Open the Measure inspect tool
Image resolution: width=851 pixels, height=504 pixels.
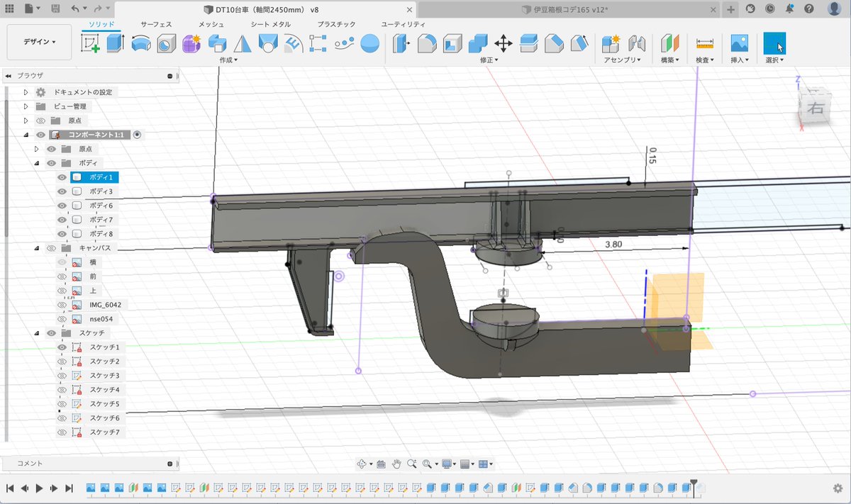coord(704,43)
